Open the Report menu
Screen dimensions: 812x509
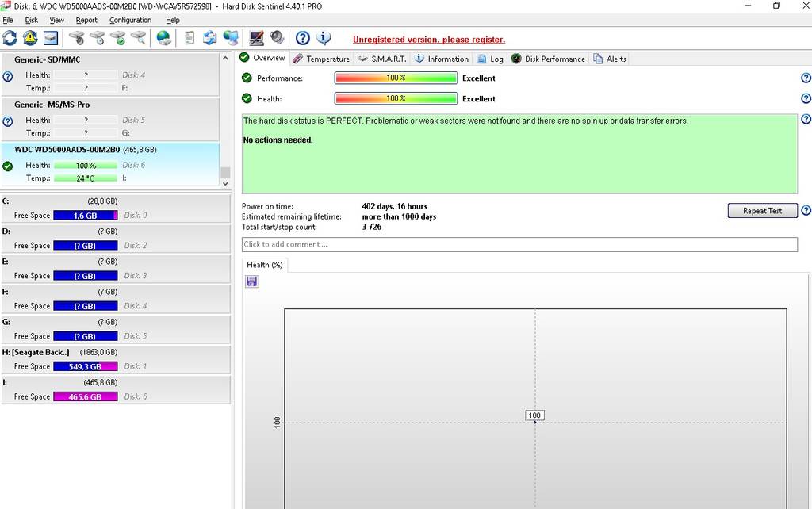pos(86,20)
